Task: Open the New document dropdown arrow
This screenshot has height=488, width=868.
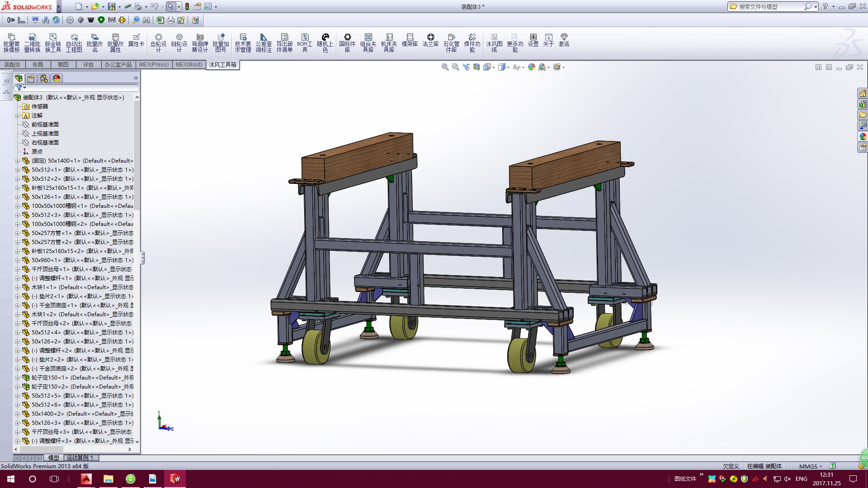Action: pyautogui.click(x=87, y=7)
